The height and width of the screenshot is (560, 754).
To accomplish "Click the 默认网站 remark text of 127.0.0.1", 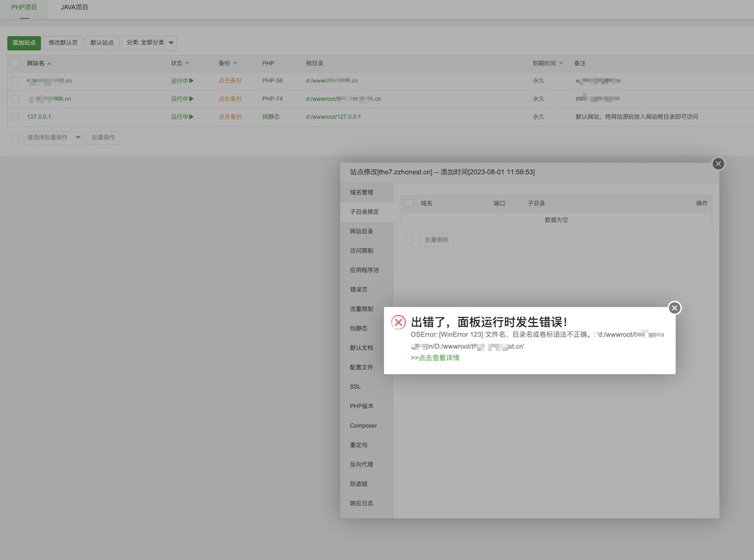I will pos(637,117).
